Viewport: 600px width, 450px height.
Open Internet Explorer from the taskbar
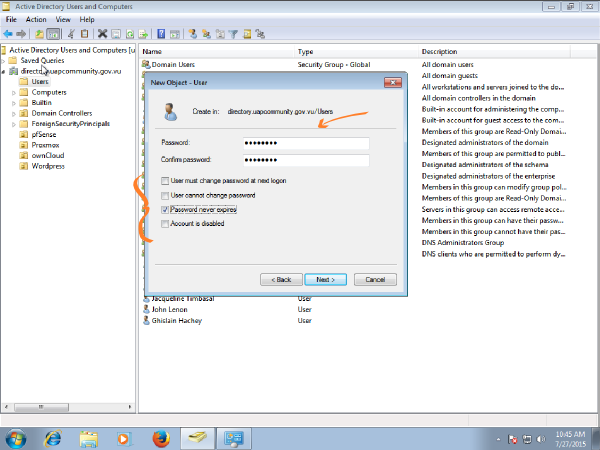(53, 439)
